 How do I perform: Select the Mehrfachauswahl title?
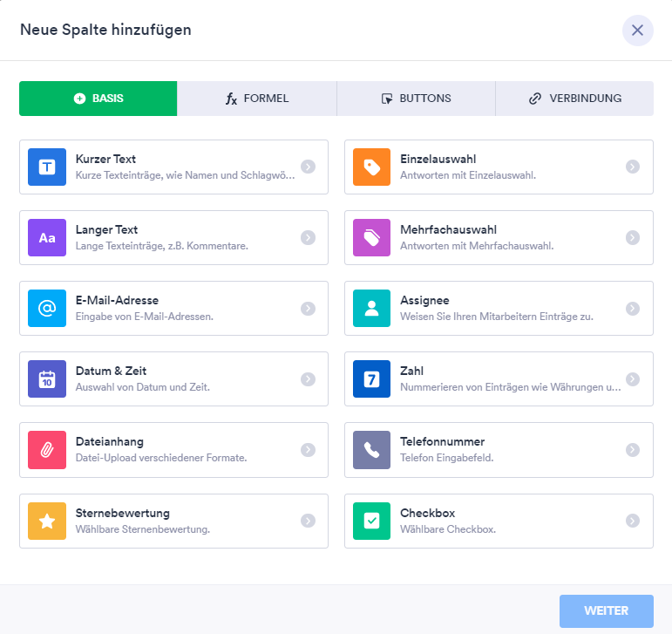(448, 229)
